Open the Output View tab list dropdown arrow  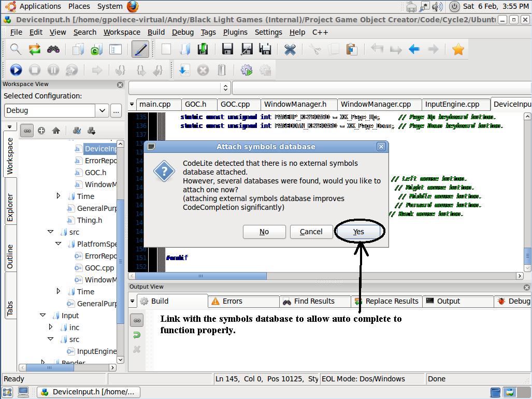(x=133, y=301)
